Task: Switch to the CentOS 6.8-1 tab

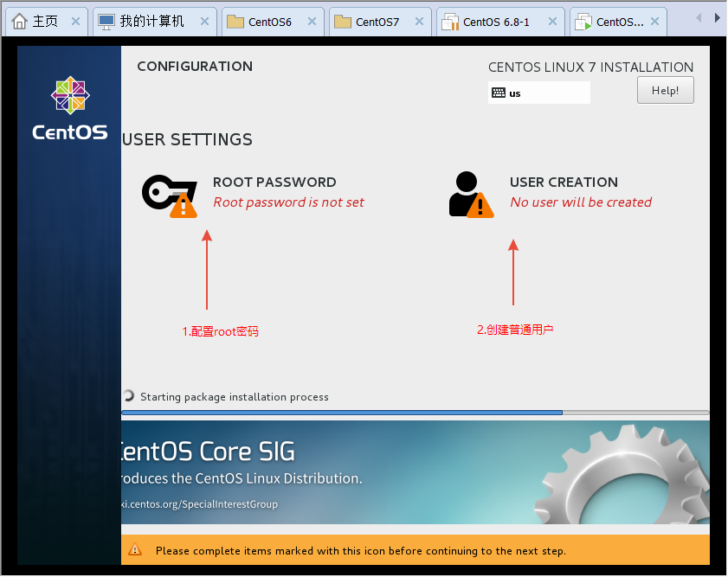Action: coord(500,22)
